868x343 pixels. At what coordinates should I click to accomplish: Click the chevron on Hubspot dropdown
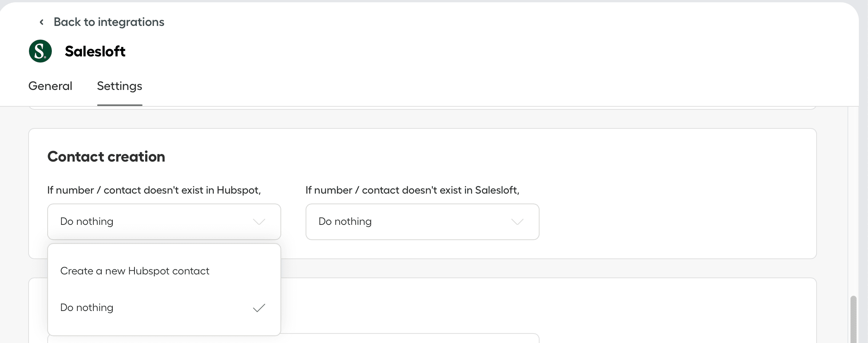(259, 222)
